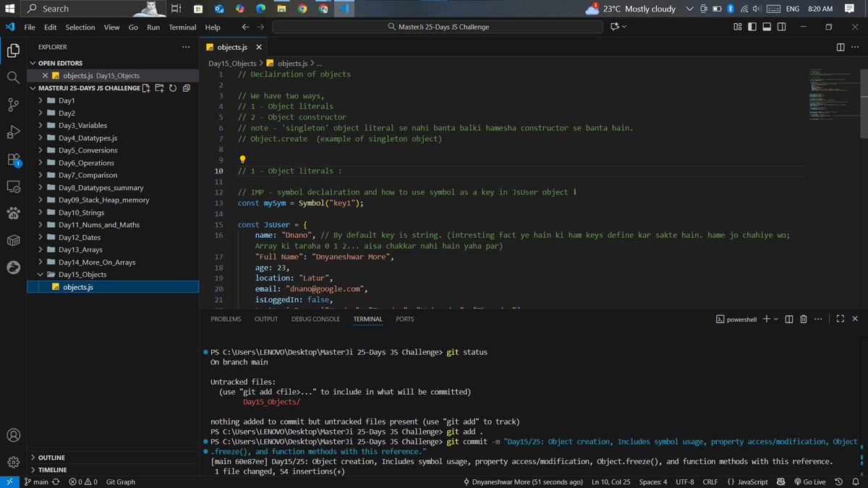Click the remote window icon in status bar
This screenshot has height=488, width=868.
coord(9,482)
